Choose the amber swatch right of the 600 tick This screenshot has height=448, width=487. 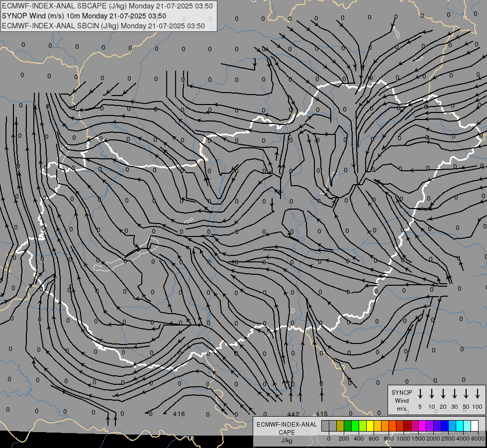pos(378,426)
